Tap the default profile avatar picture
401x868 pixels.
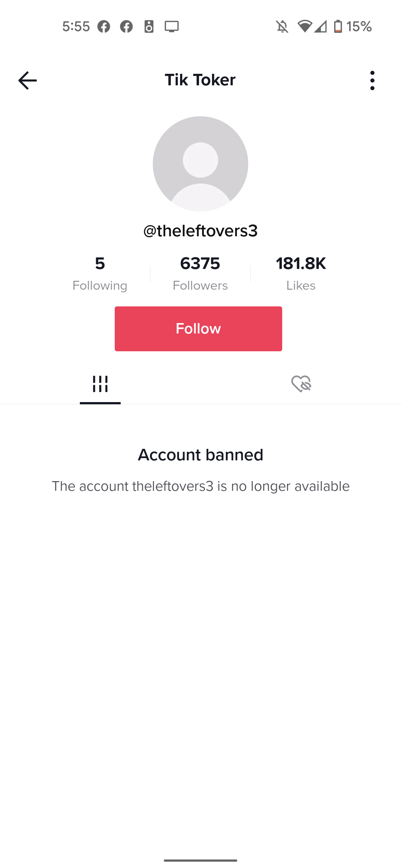(200, 164)
